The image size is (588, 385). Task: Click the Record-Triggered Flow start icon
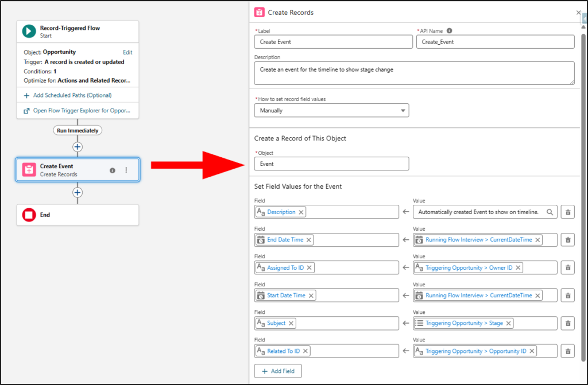[x=29, y=31]
